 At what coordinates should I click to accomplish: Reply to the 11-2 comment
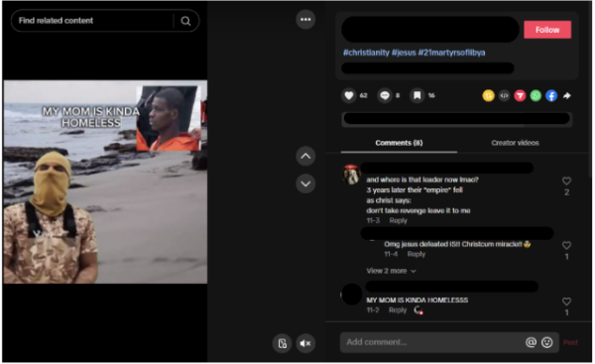pos(398,310)
